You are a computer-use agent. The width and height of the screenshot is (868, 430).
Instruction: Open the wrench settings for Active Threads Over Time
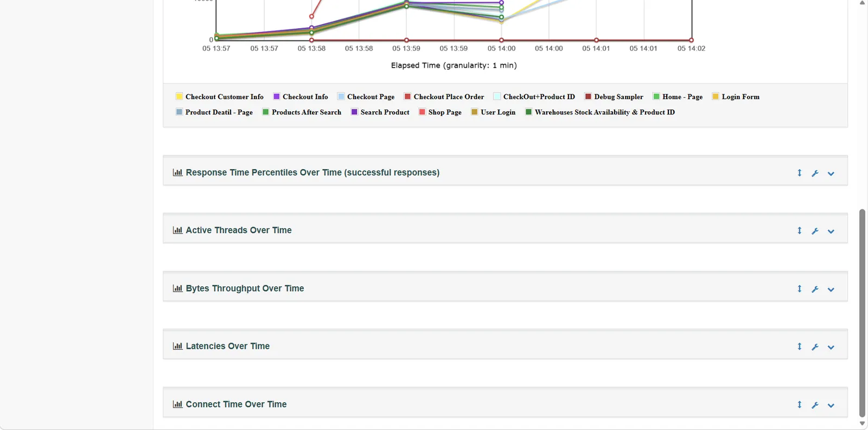tap(815, 231)
